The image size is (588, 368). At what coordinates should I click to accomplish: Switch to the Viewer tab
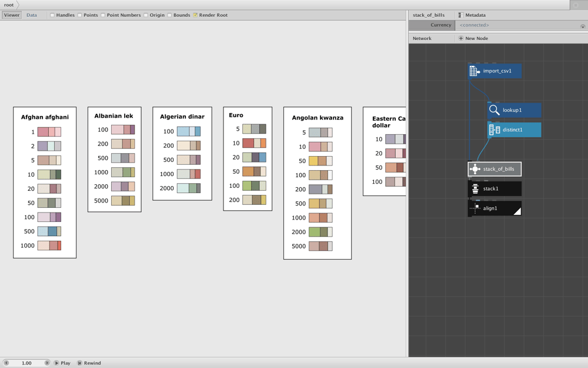(x=12, y=15)
